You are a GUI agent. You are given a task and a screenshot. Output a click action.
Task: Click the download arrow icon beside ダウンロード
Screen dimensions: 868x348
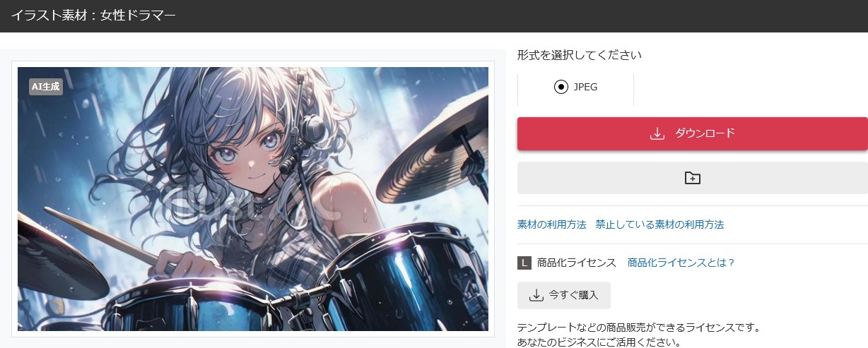(x=657, y=133)
